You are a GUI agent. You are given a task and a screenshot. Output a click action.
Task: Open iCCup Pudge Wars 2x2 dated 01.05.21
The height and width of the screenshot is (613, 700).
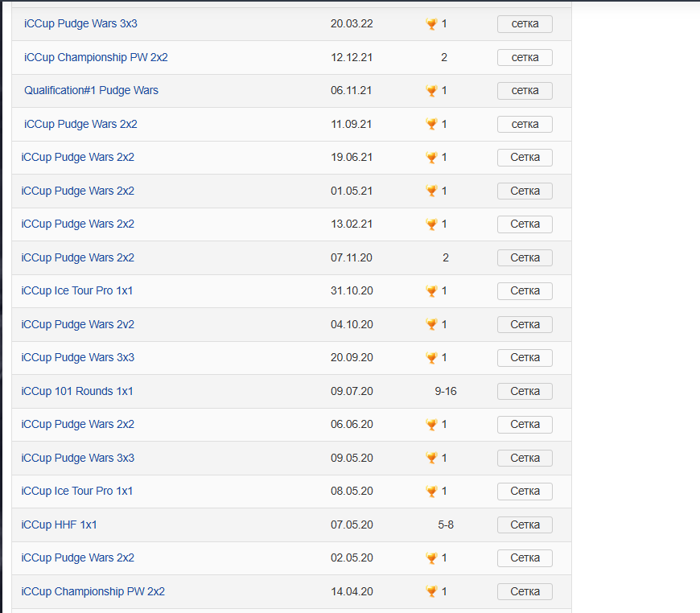[x=78, y=191]
